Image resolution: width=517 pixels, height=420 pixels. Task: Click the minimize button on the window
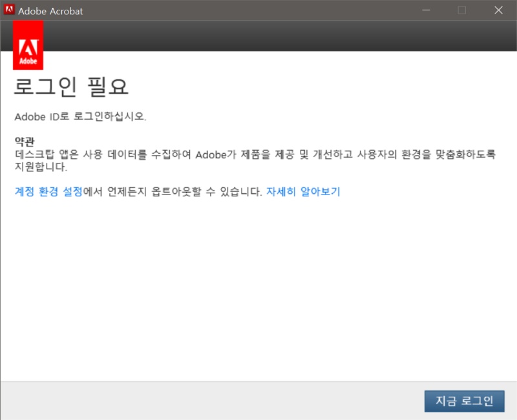(427, 10)
